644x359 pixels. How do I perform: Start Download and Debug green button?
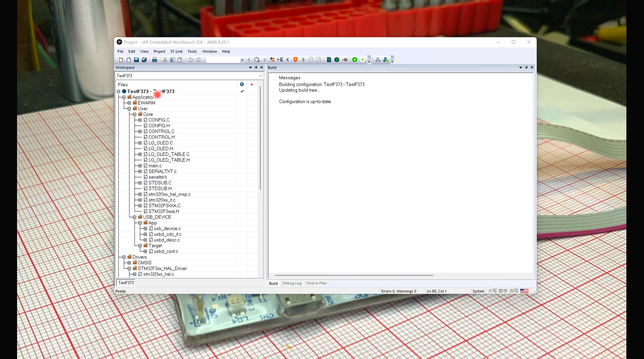pyautogui.click(x=355, y=60)
